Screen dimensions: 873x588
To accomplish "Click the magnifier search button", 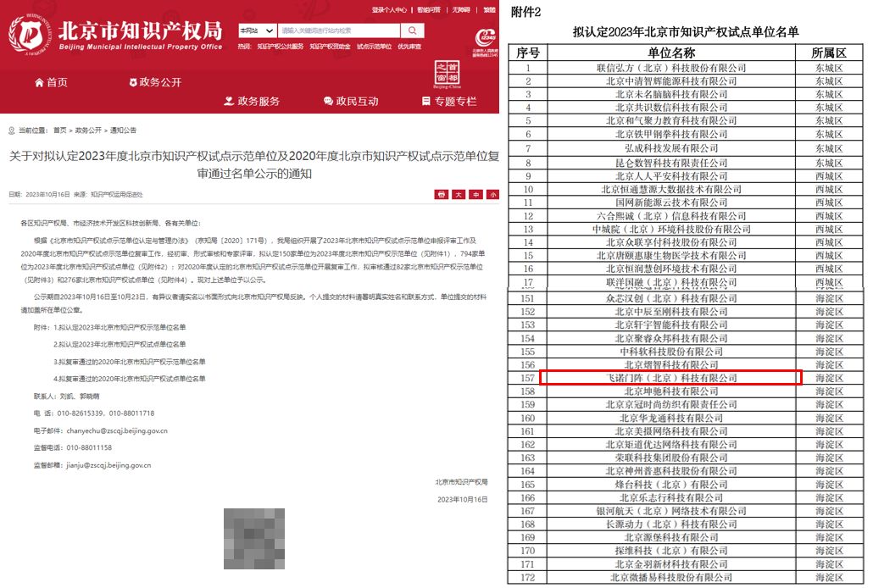I will [412, 31].
